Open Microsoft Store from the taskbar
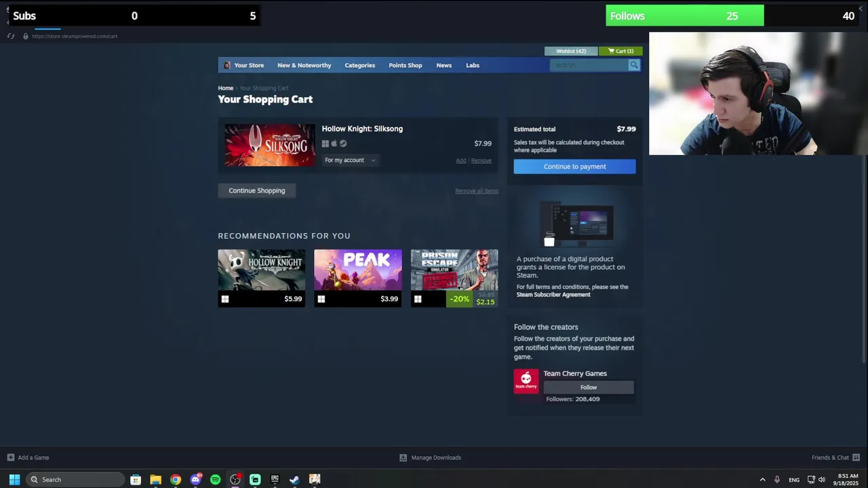The width and height of the screenshot is (868, 488). [x=136, y=479]
